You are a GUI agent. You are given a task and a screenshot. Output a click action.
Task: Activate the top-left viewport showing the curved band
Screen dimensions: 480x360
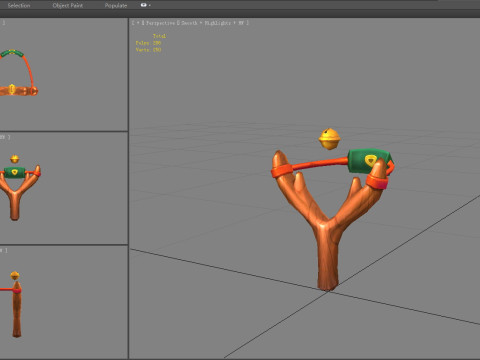(64, 74)
